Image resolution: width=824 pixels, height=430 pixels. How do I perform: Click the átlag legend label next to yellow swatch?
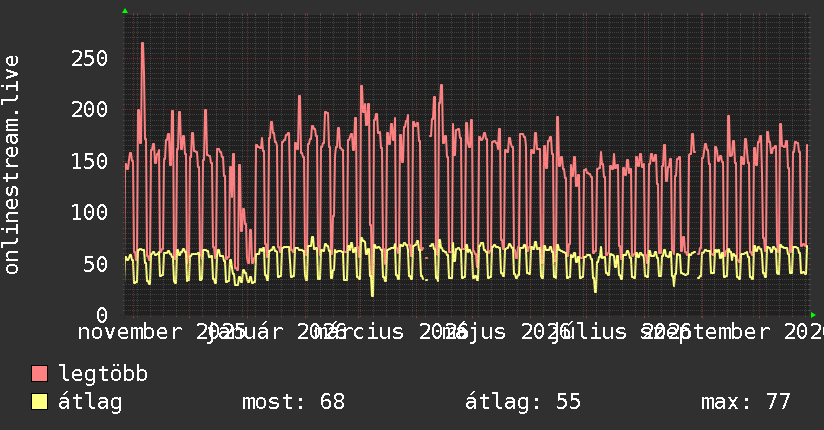(x=90, y=402)
